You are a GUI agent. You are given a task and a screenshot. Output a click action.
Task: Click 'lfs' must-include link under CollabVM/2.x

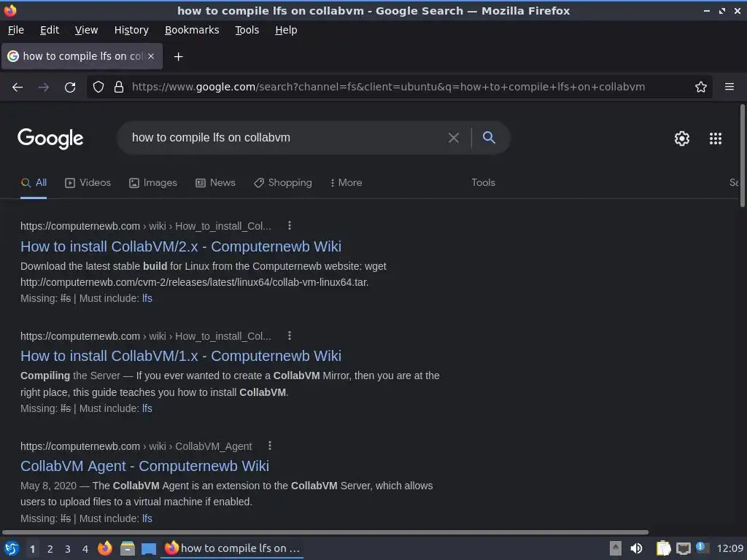pos(147,298)
